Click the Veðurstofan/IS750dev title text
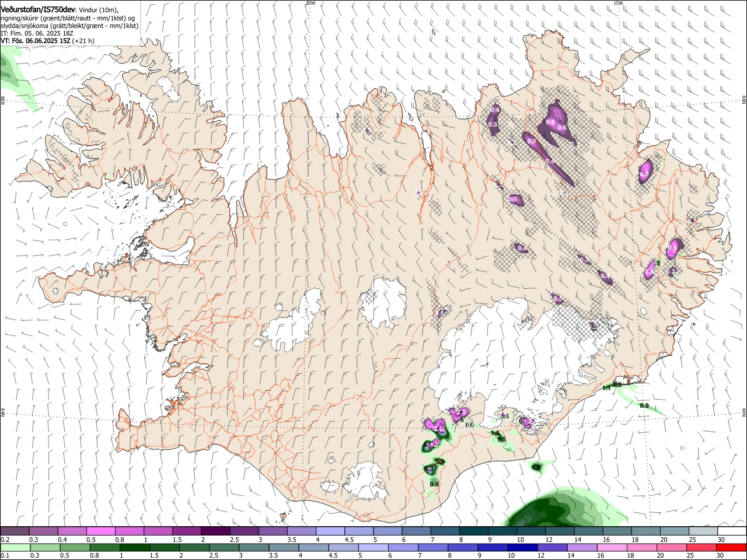This screenshot has height=560, width=747. coord(37,10)
